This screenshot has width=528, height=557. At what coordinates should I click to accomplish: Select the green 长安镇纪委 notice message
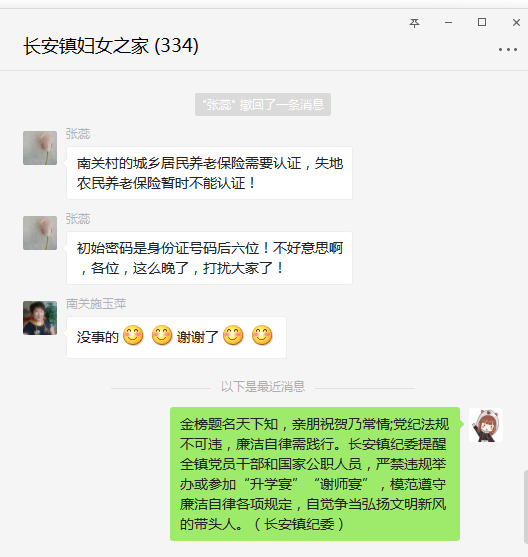[x=315, y=474]
